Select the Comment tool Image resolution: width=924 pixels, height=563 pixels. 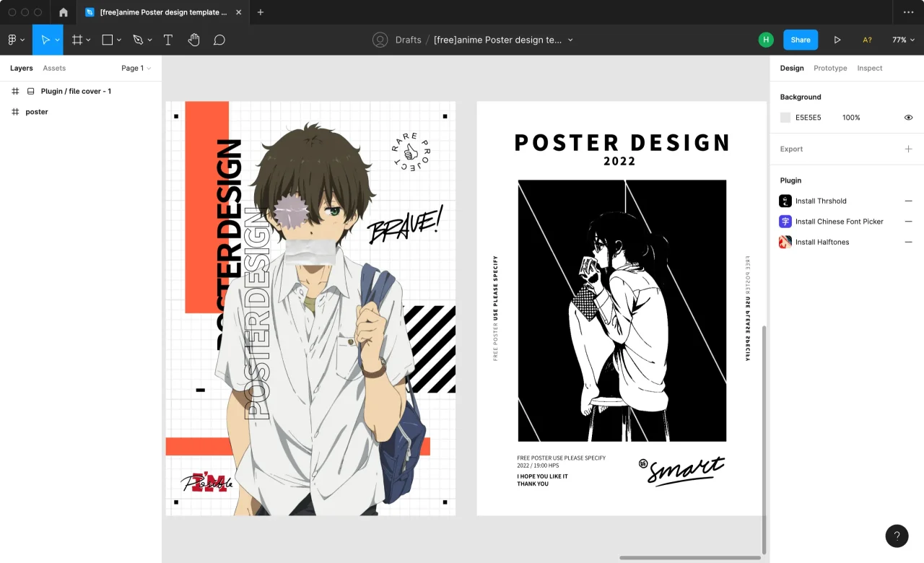[219, 40]
